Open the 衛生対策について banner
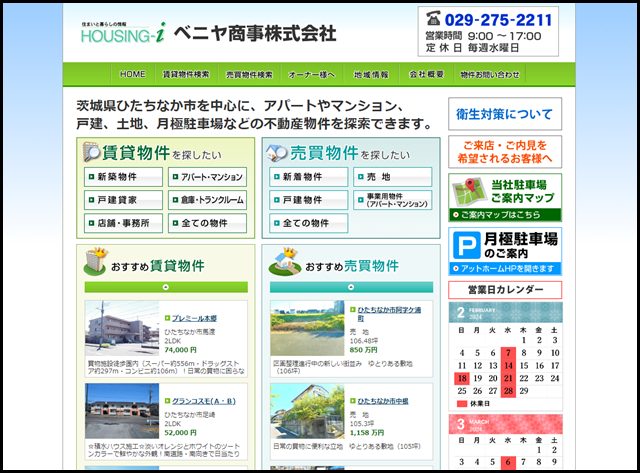The width and height of the screenshot is (640, 473). [505, 114]
